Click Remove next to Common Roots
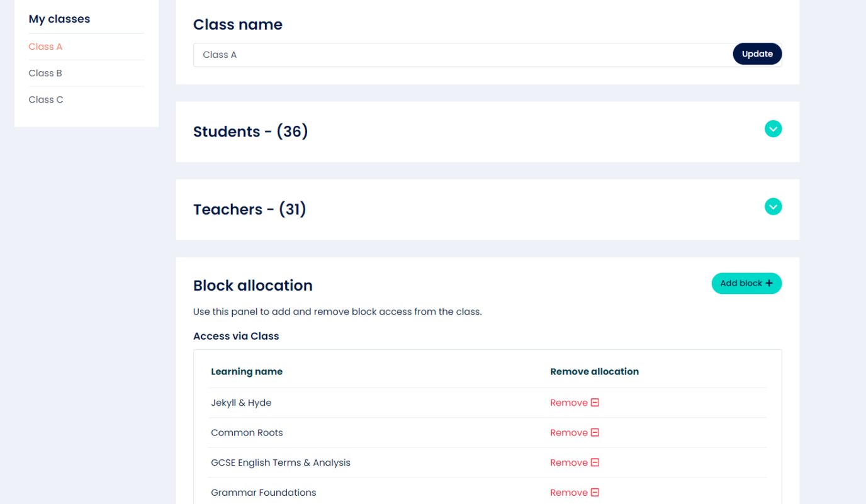 pos(568,432)
